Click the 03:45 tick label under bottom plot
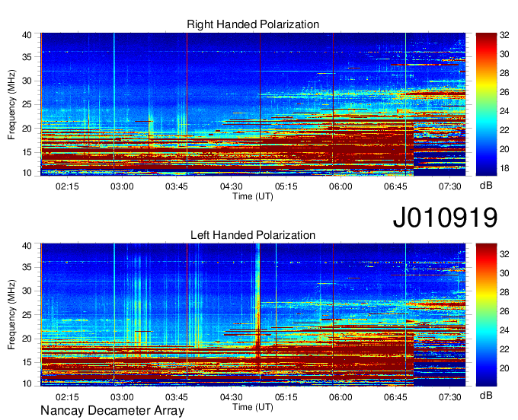This screenshot has height=420, width=518. [177, 397]
